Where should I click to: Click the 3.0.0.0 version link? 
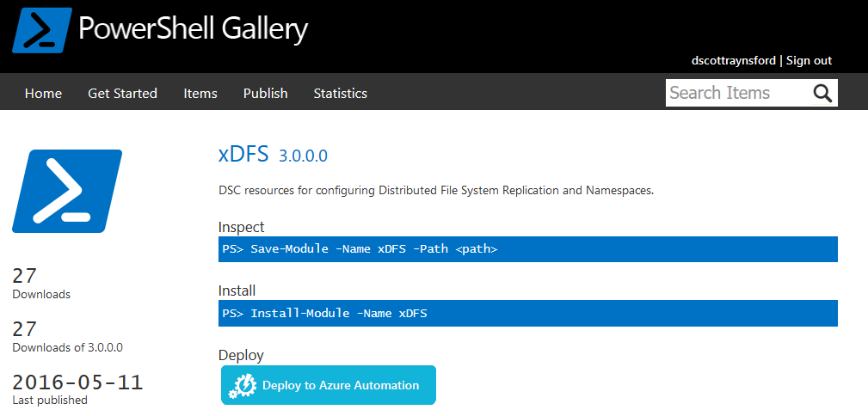304,156
